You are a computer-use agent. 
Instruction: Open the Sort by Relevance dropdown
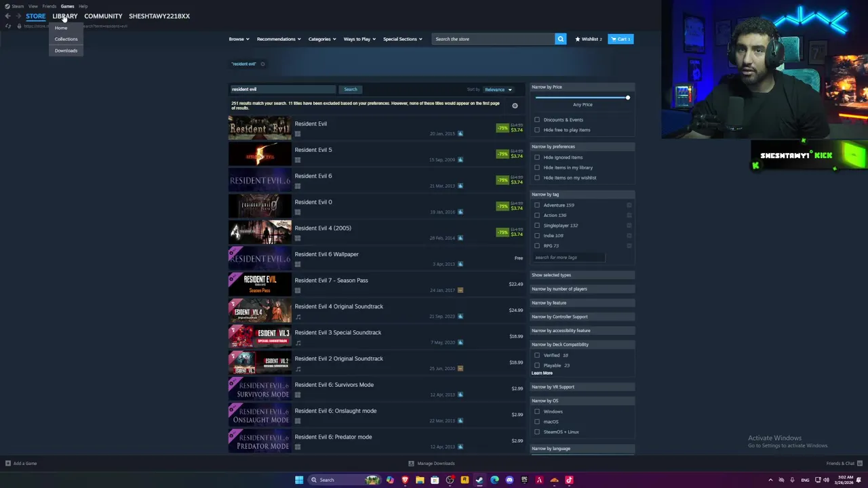click(498, 89)
